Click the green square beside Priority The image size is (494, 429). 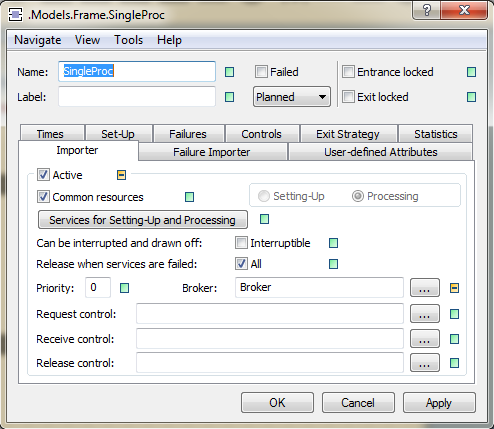(x=124, y=288)
